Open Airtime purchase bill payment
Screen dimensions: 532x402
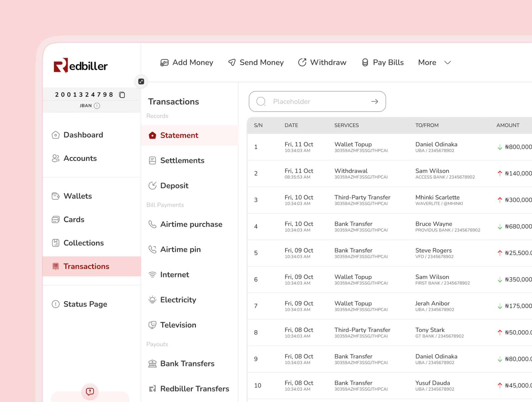coord(191,224)
